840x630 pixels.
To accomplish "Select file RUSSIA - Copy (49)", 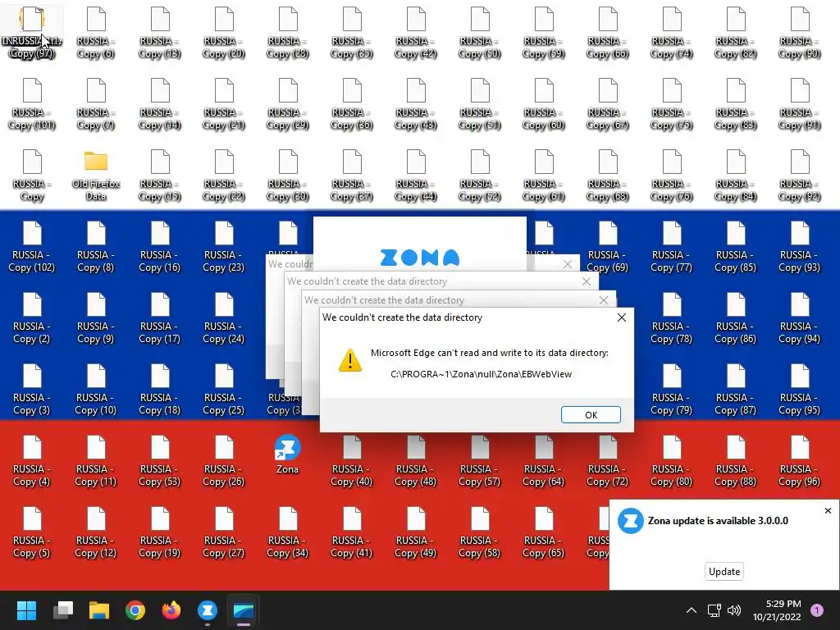I will [416, 532].
